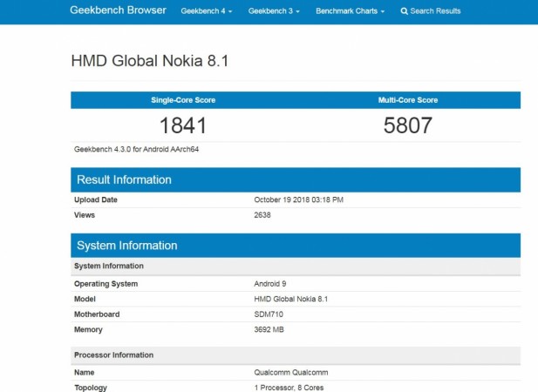Image resolution: width=538 pixels, height=392 pixels.
Task: Click the Multi-Core Score header
Action: (x=408, y=100)
